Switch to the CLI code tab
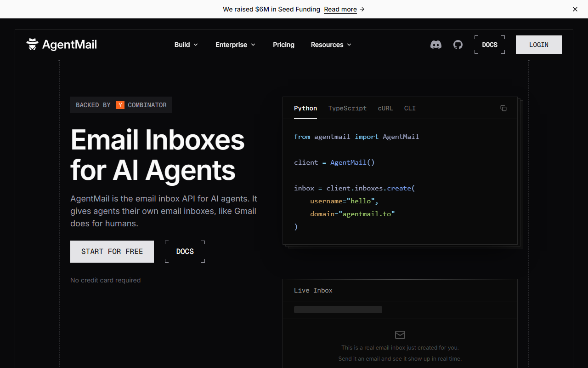Image resolution: width=588 pixels, height=368 pixels. [410, 108]
